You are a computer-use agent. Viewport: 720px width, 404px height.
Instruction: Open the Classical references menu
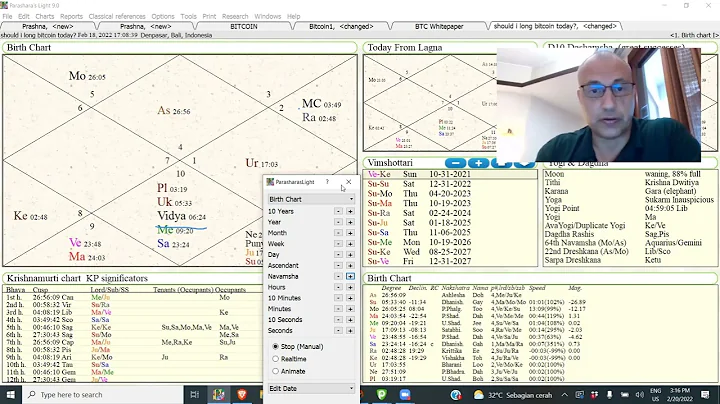point(117,16)
